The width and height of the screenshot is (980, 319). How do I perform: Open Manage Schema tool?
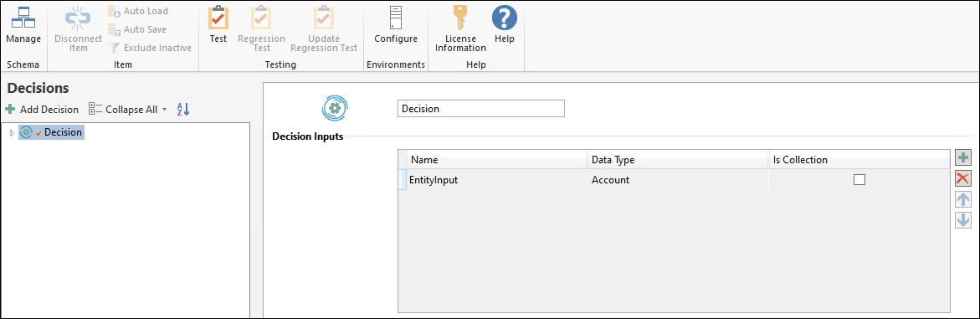pos(23,26)
